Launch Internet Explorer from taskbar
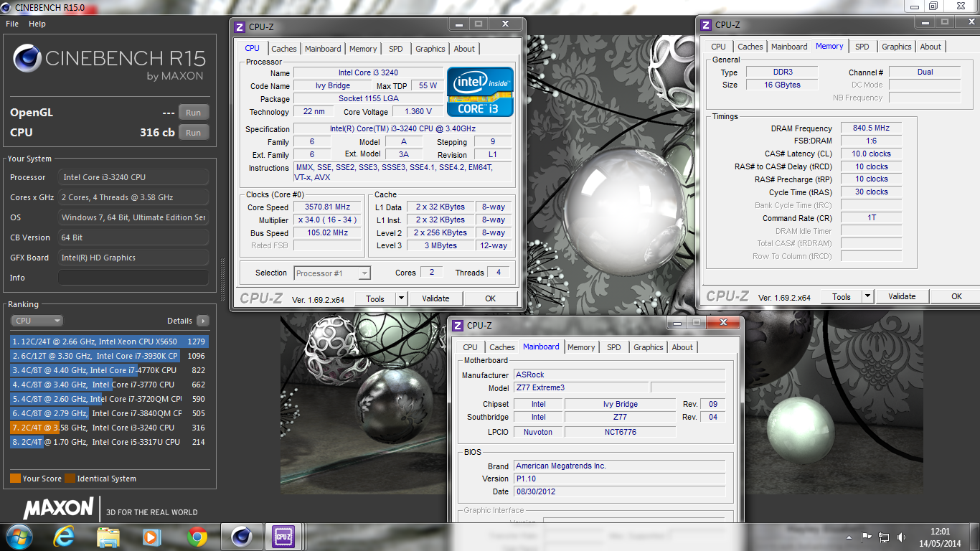Image resolution: width=980 pixels, height=551 pixels. [x=64, y=537]
